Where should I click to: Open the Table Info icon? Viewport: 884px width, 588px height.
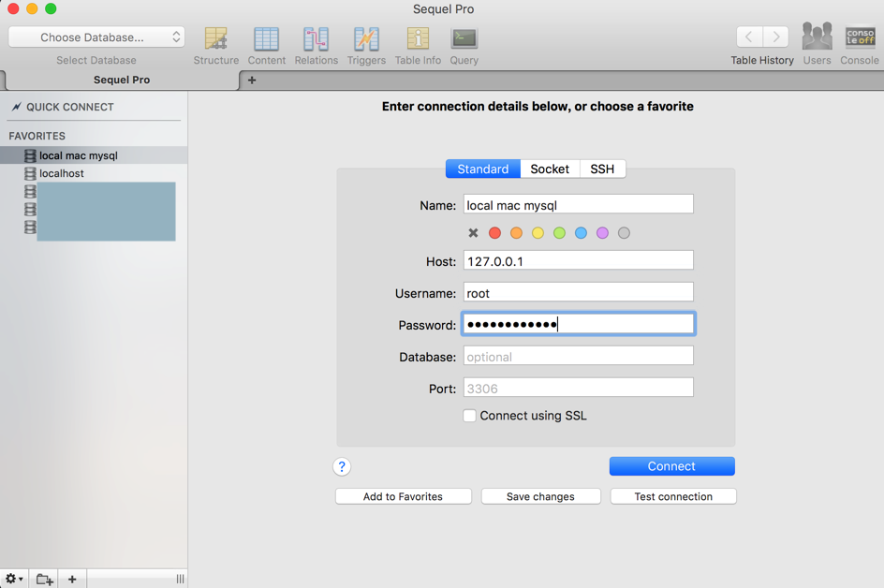418,39
